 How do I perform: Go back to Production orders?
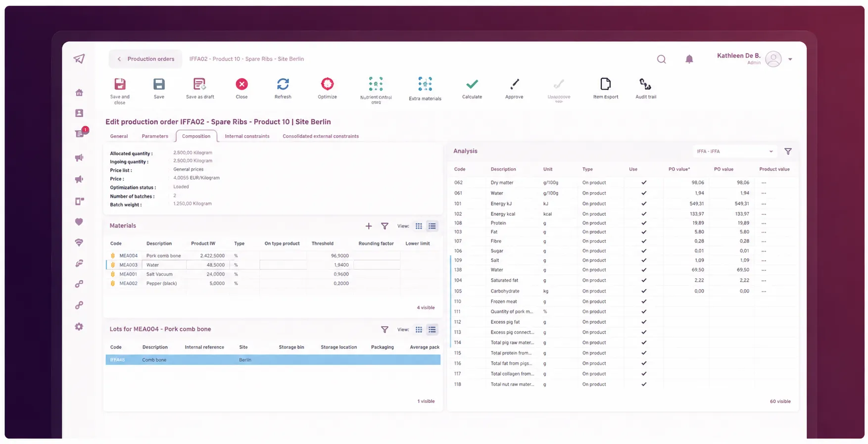pos(145,59)
